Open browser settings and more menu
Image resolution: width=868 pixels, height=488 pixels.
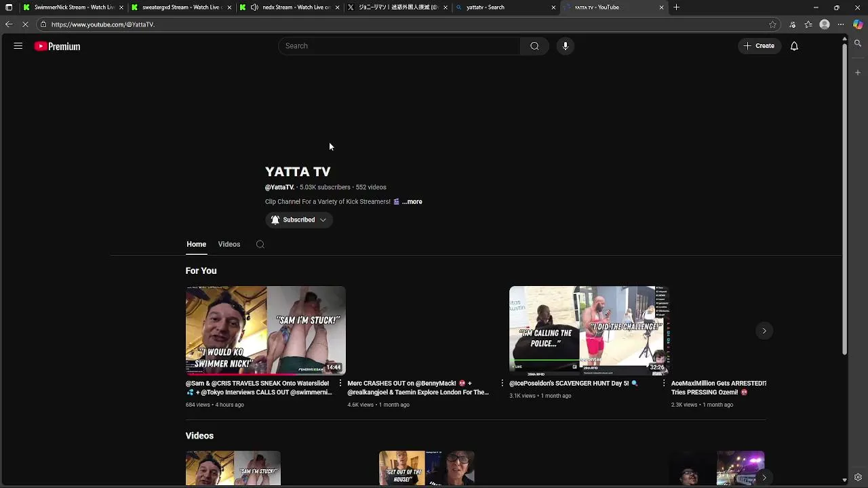click(841, 24)
